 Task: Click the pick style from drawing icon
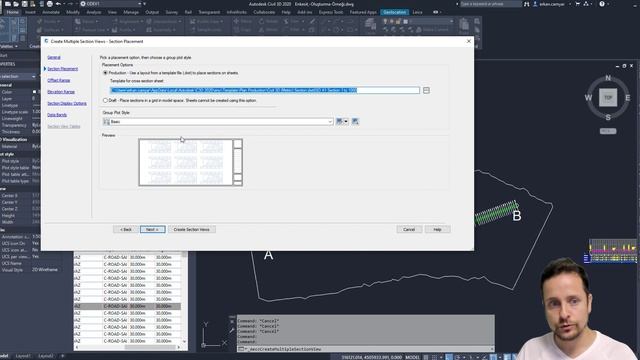click(355, 122)
